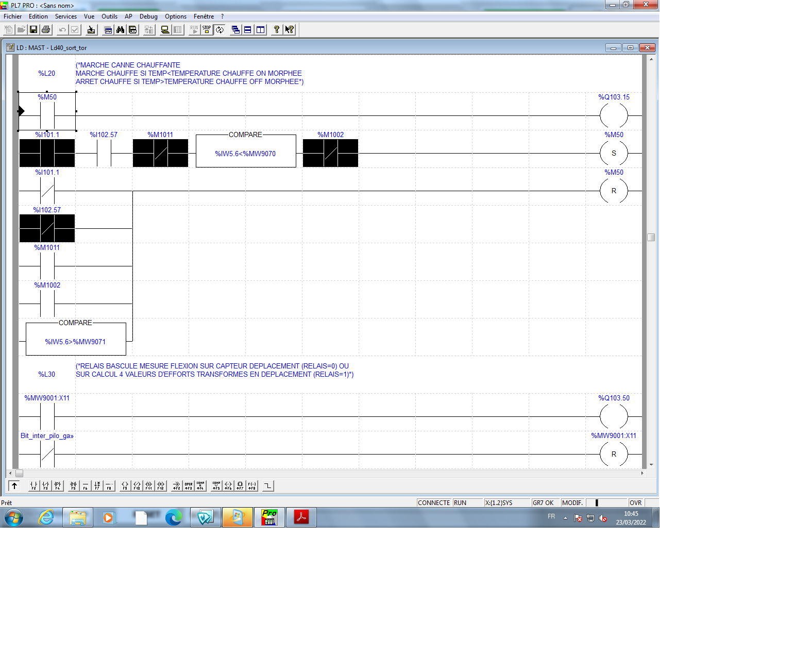The width and height of the screenshot is (810, 672).
Task: Open the Fichier menu
Action: coord(13,16)
